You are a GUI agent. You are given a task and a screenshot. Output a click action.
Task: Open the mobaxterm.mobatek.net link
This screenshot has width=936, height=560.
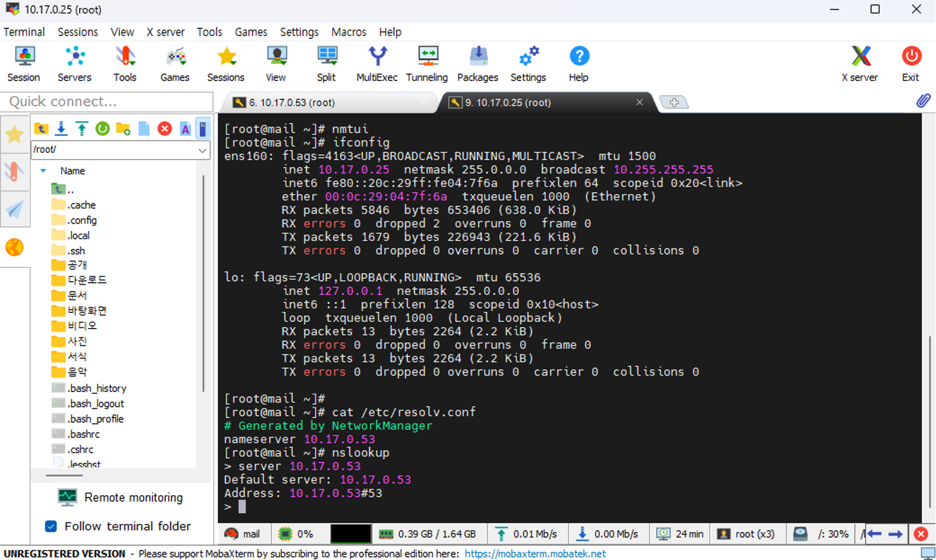click(535, 554)
